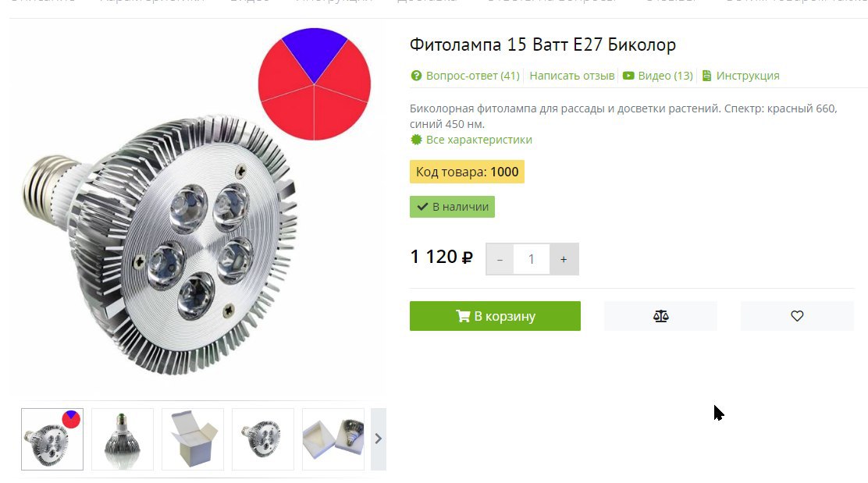
Task: Show next thumbnails with the chevron arrow
Action: coord(378,439)
